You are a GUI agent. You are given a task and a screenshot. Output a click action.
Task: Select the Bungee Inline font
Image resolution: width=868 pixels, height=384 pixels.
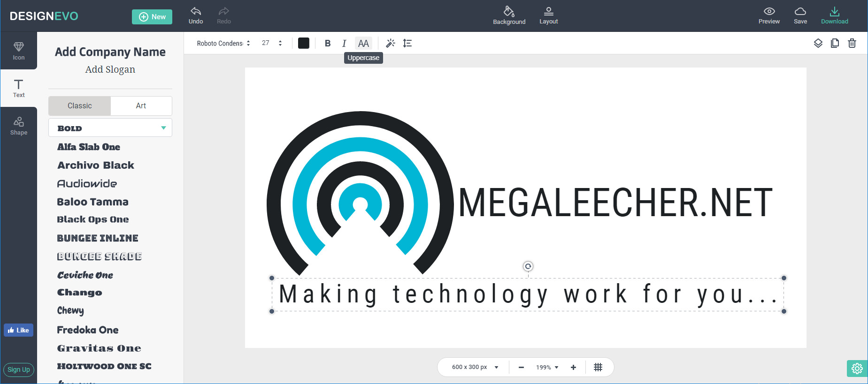click(98, 238)
